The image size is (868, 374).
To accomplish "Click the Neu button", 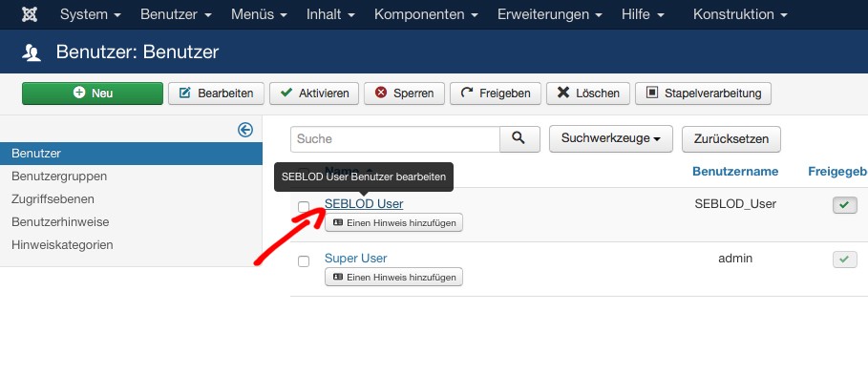I will tap(93, 93).
